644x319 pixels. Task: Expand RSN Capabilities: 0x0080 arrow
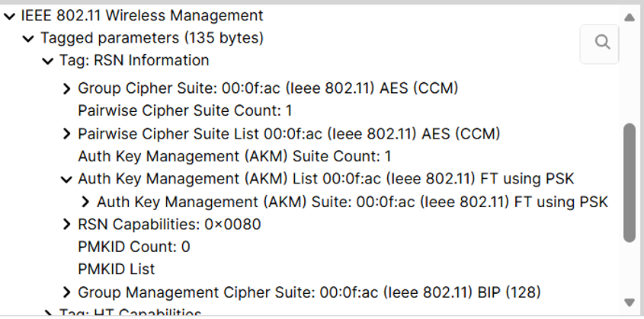click(66, 225)
